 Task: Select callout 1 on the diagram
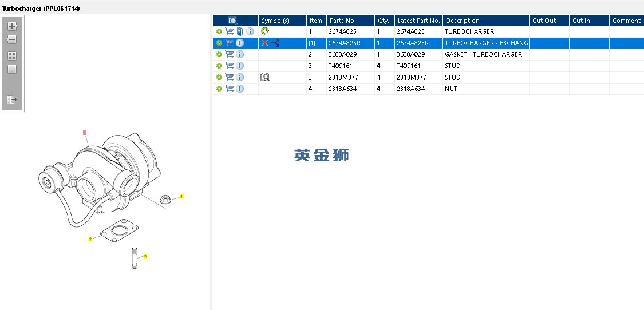point(85,133)
